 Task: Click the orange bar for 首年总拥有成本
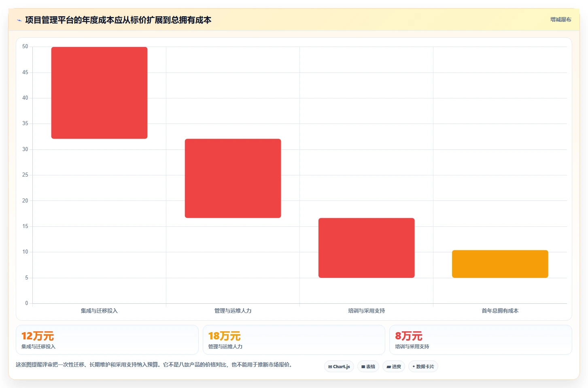500,264
